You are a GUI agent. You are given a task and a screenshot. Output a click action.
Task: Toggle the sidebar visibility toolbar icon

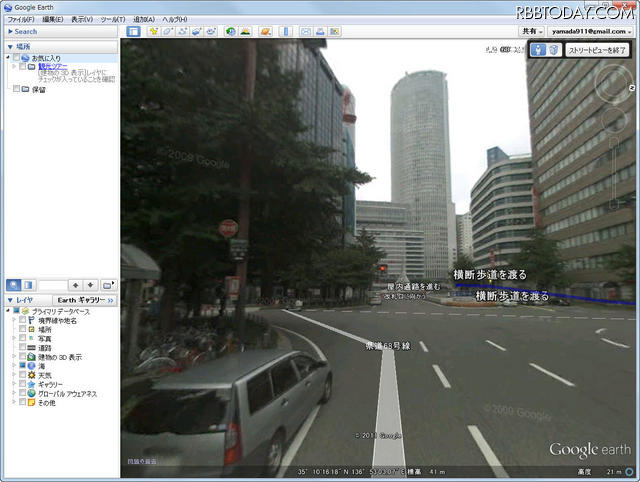[x=133, y=31]
